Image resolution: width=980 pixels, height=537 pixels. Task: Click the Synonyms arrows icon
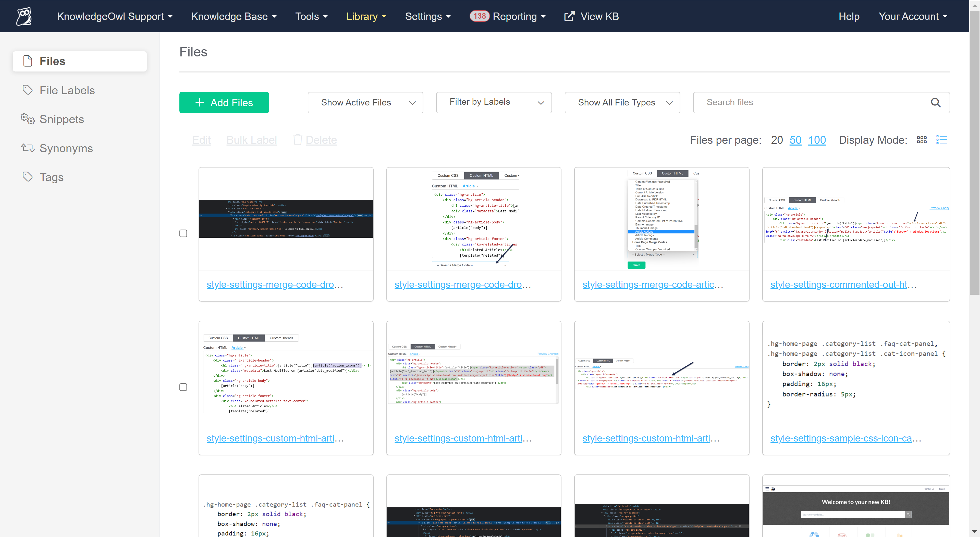tap(27, 148)
